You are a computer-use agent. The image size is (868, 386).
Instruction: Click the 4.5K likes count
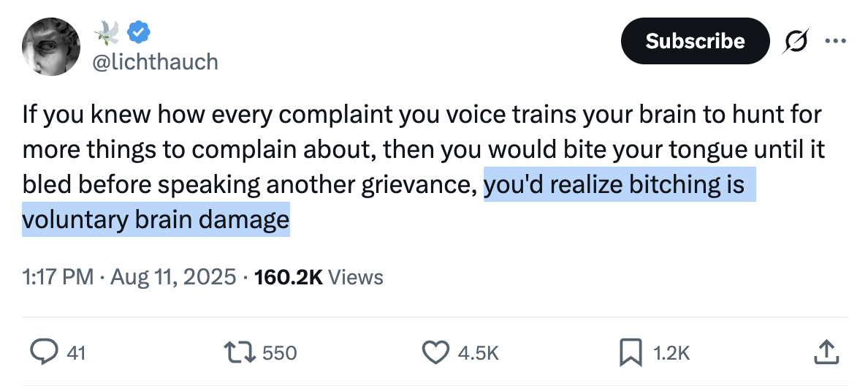[478, 353]
